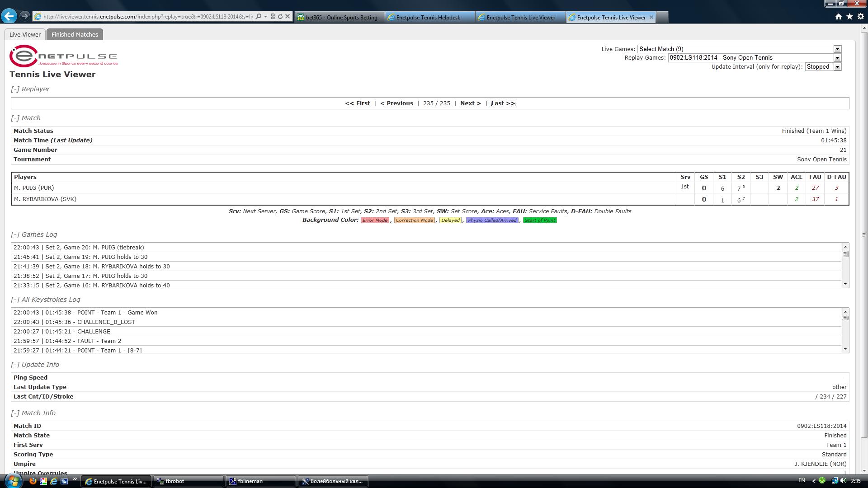Open the address bar autocomplete dropdown arrow
868x488 pixels.
pyautogui.click(x=265, y=17)
